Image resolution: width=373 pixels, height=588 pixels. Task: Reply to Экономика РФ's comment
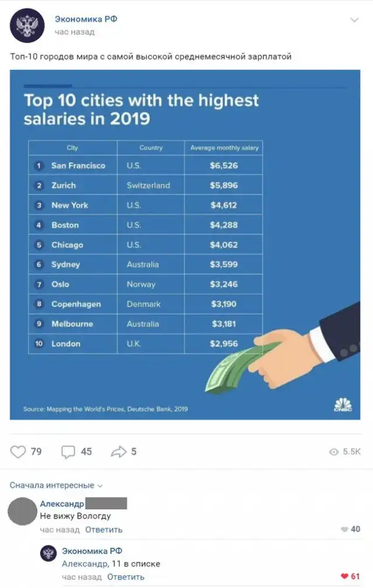pyautogui.click(x=125, y=577)
